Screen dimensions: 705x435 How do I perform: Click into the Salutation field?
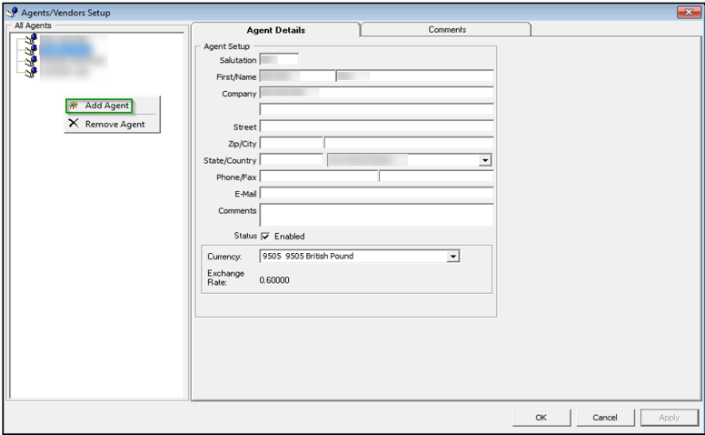[279, 59]
